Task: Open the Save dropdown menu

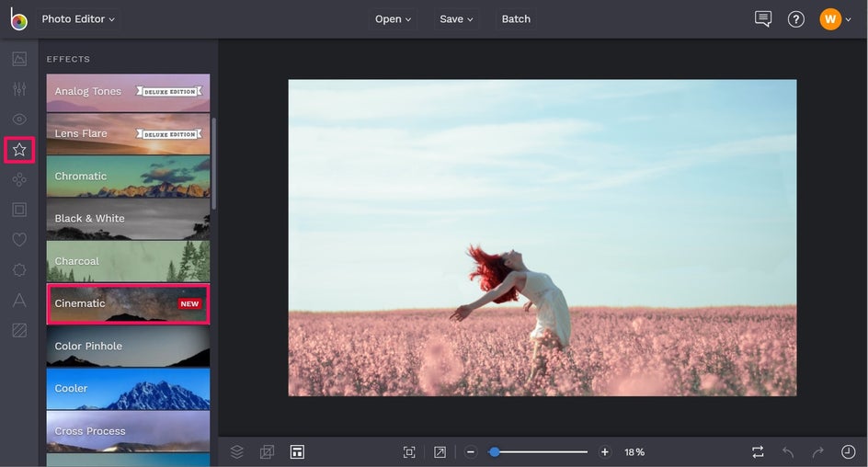Action: pos(456,18)
